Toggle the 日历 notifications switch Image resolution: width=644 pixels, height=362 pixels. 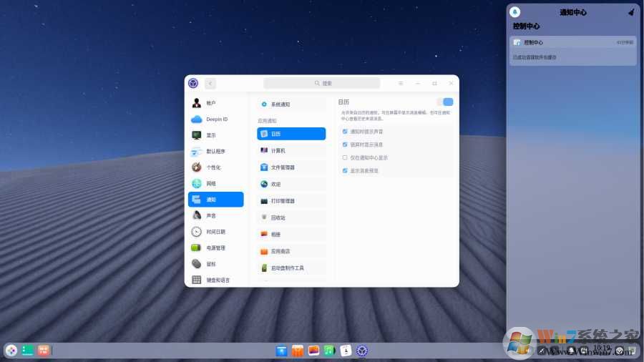click(445, 102)
